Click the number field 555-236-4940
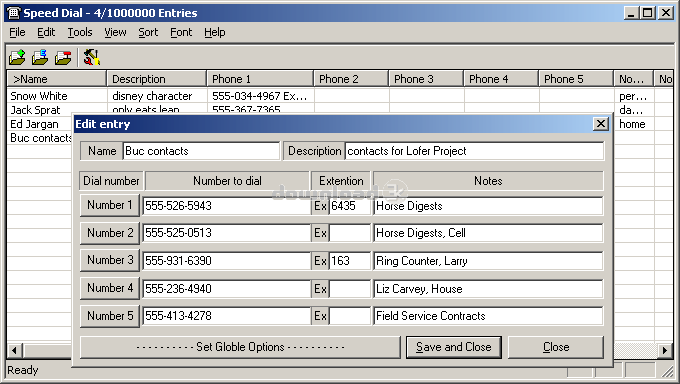680x384 pixels. 226,289
